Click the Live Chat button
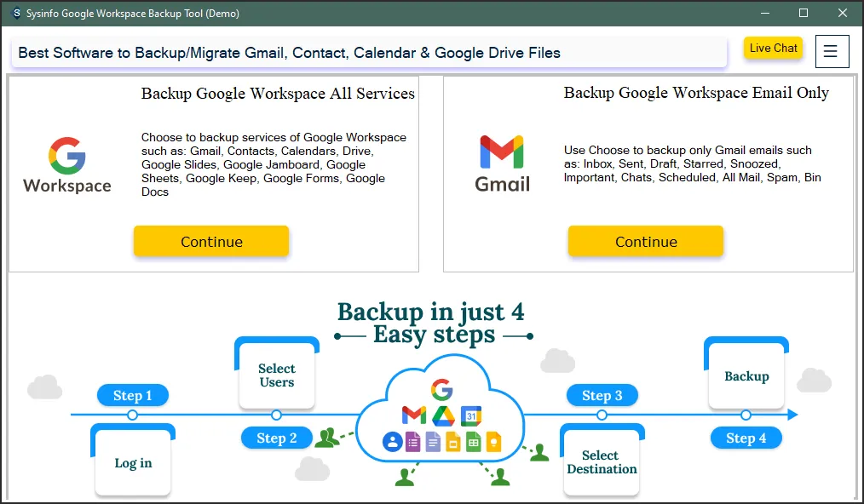Image resolution: width=864 pixels, height=504 pixels. click(x=773, y=48)
